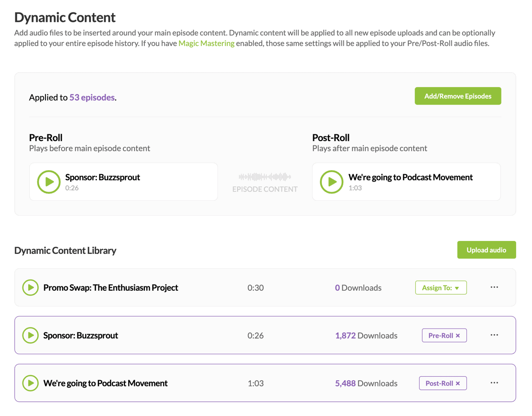This screenshot has width=532, height=416.
Task: Play We're going to Podcast Movement library item
Action: (31, 383)
